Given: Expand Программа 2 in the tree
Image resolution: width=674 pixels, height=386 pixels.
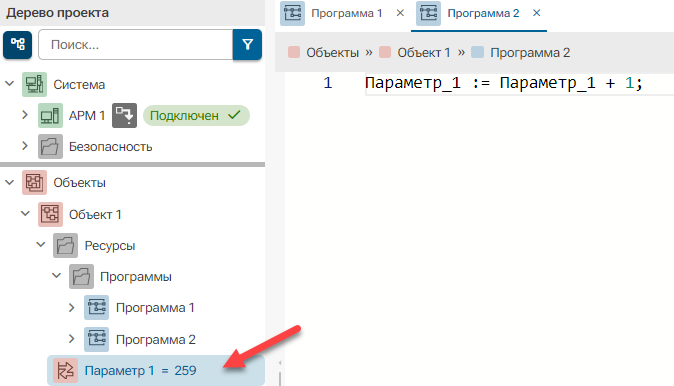Looking at the screenshot, I should tap(72, 339).
